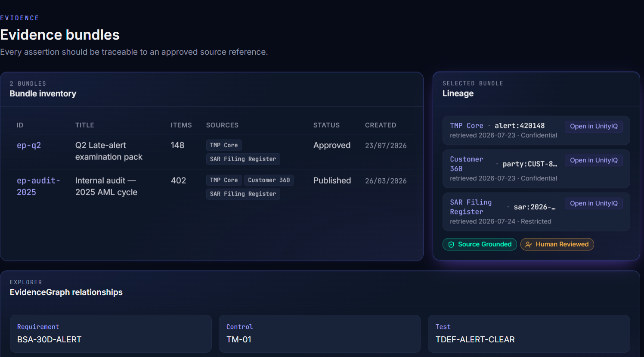Click the TITLE column header

click(x=85, y=125)
